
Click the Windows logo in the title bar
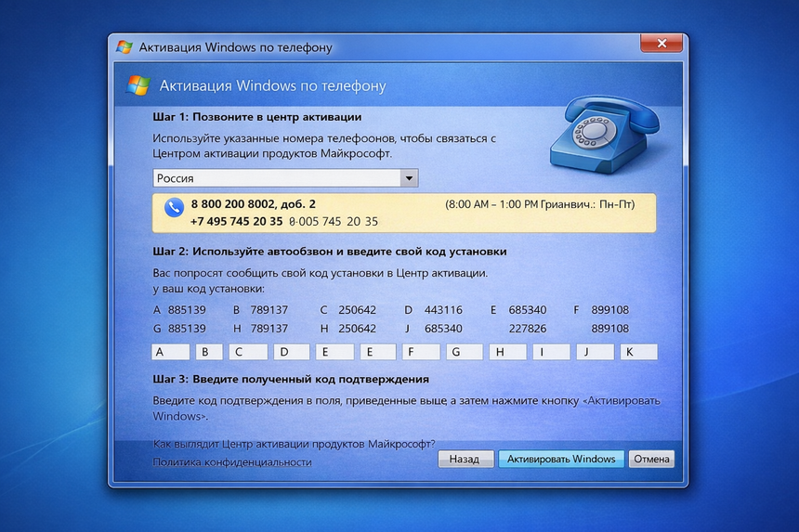coord(124,46)
